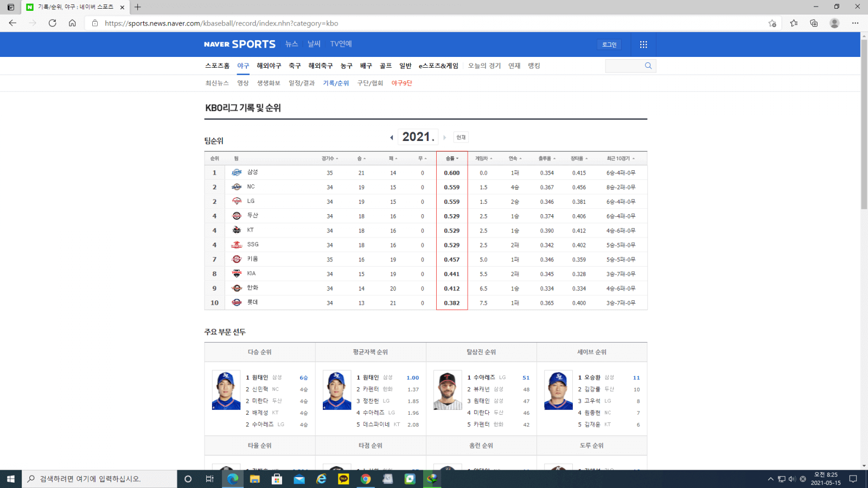Sort the standings by 무 (draws) column

point(423,158)
